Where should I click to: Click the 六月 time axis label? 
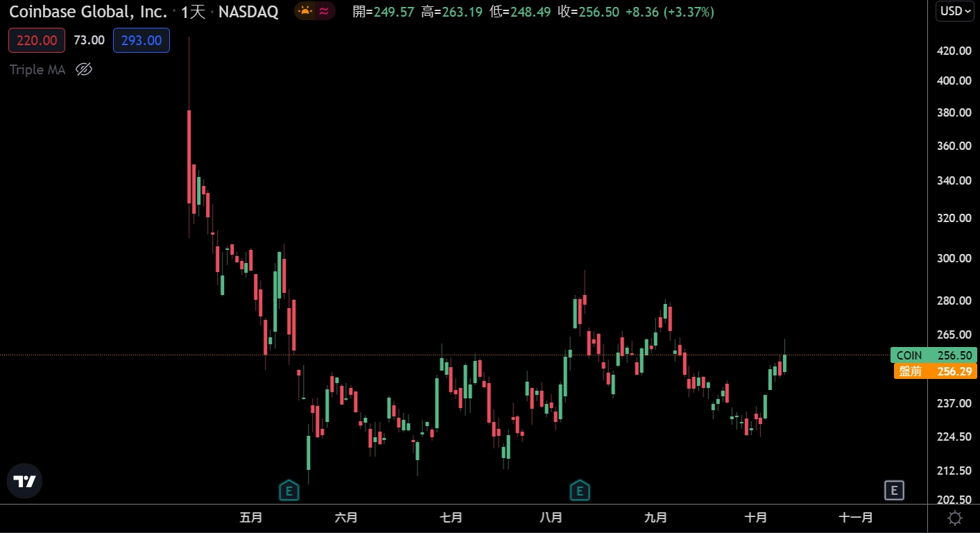[346, 518]
